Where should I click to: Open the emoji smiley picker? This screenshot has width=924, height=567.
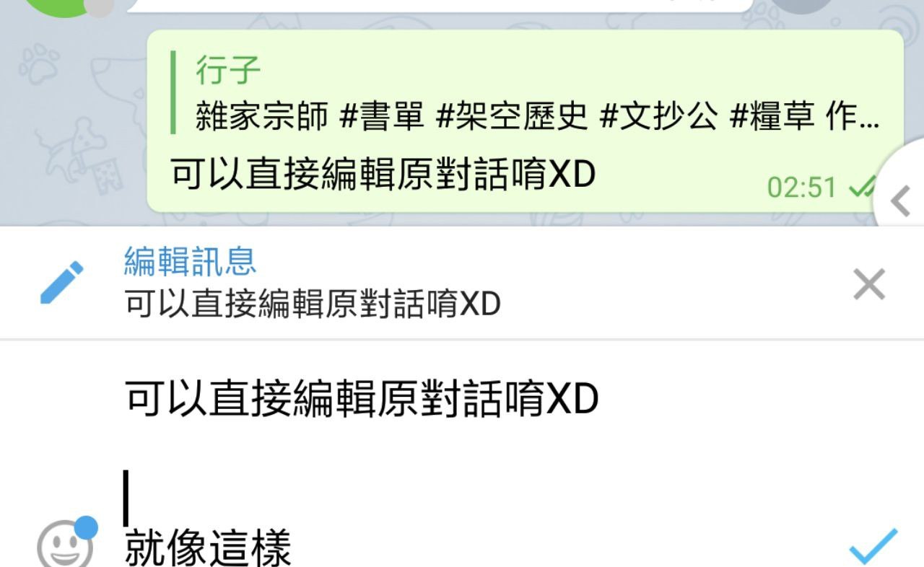[x=65, y=545]
